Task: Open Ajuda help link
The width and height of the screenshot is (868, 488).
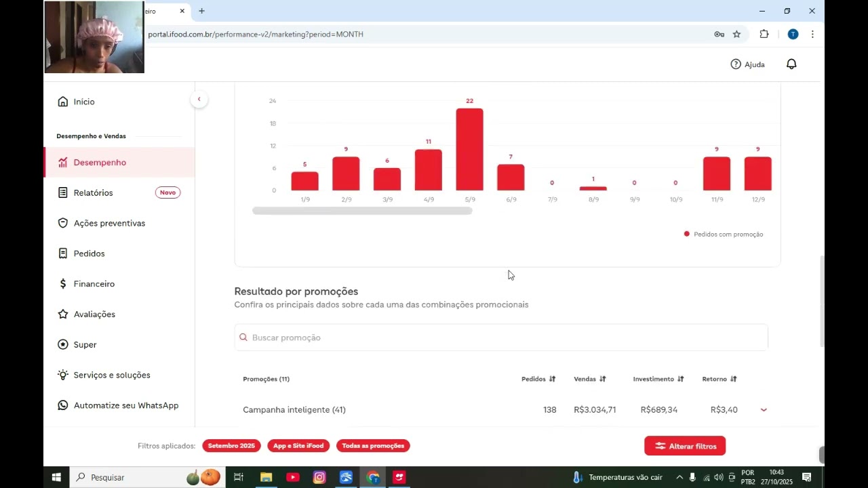Action: (747, 64)
